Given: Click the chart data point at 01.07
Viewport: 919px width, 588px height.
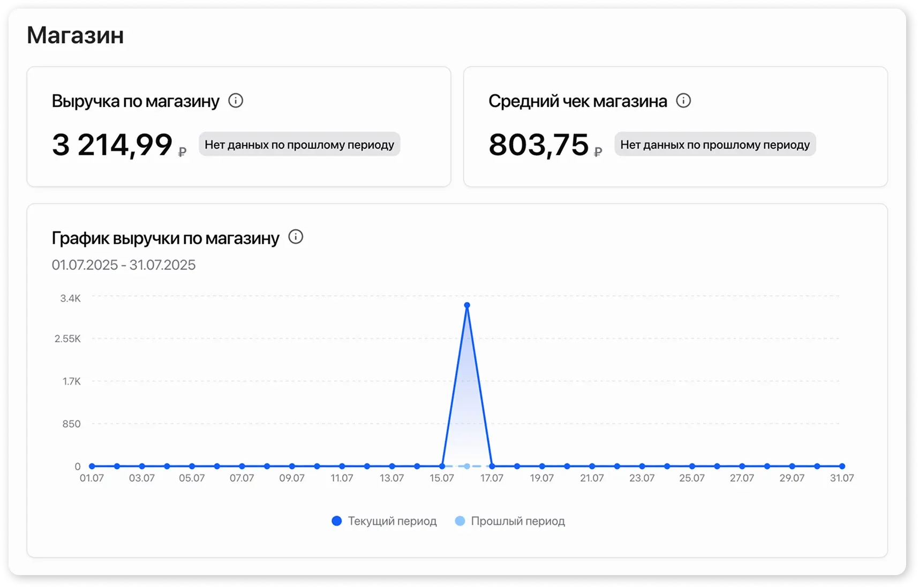Looking at the screenshot, I should tap(92, 466).
